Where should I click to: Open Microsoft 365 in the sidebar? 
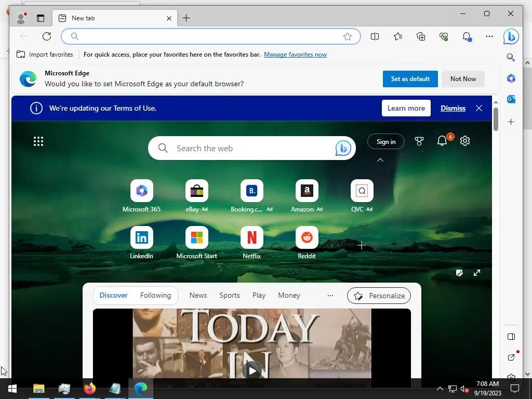tap(511, 78)
